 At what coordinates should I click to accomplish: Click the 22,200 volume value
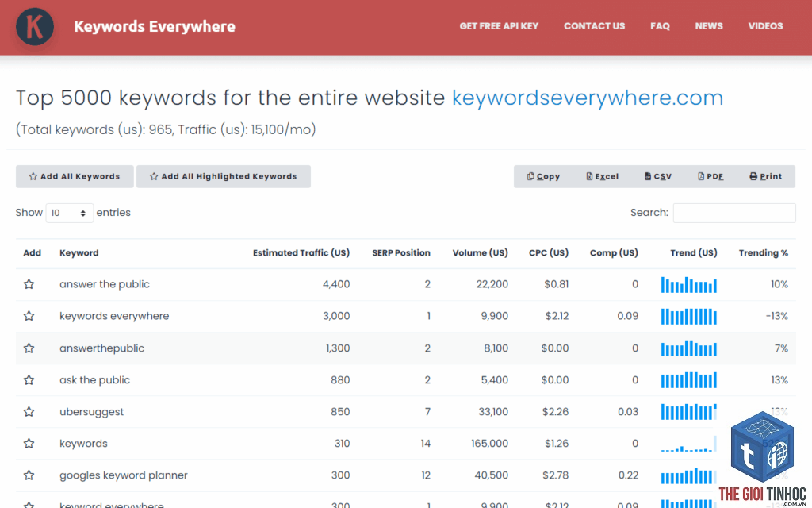pos(492,284)
